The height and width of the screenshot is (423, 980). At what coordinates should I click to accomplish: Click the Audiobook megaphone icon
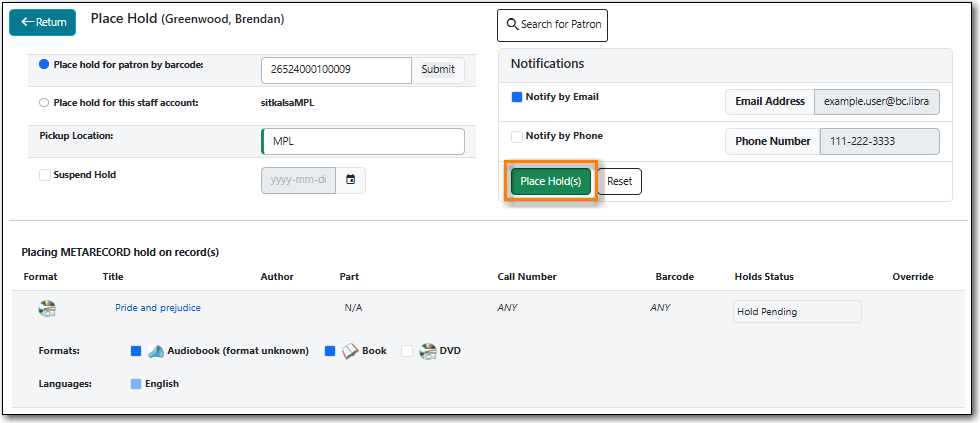coord(156,351)
